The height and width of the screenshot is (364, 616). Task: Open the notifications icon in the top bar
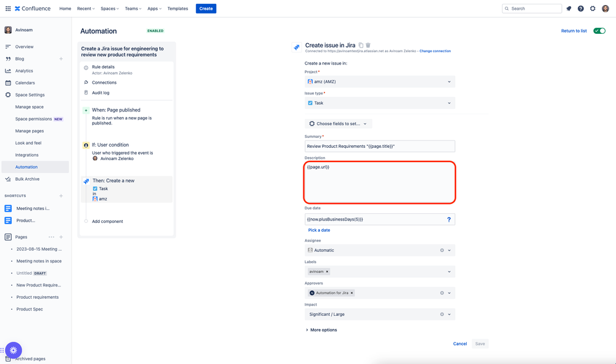click(x=569, y=9)
